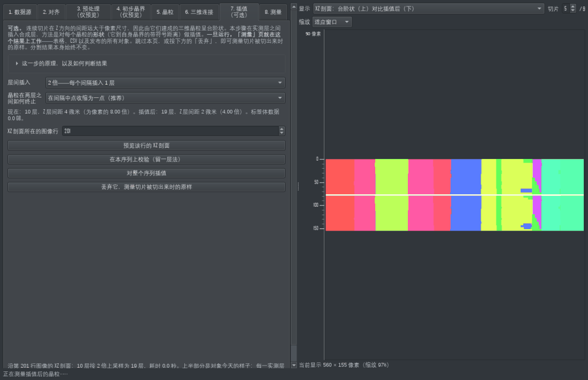
Task: Increase the XZ 剖面 image row value
Action: (282, 129)
